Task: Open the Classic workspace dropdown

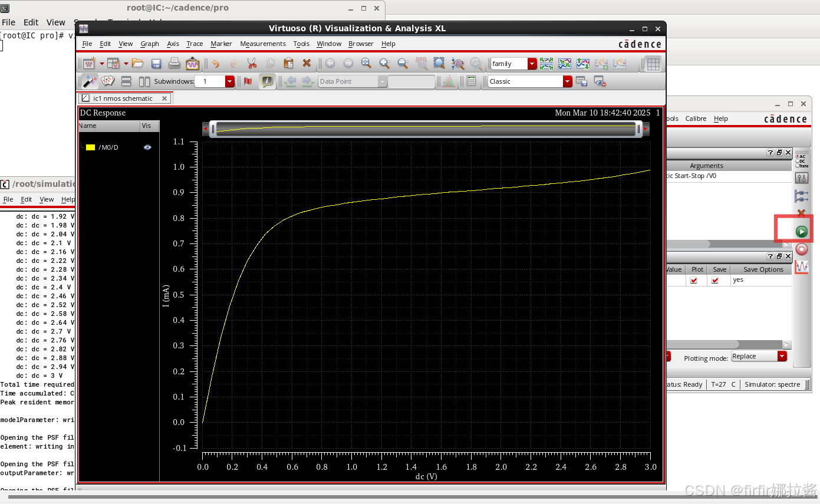Action: point(568,81)
